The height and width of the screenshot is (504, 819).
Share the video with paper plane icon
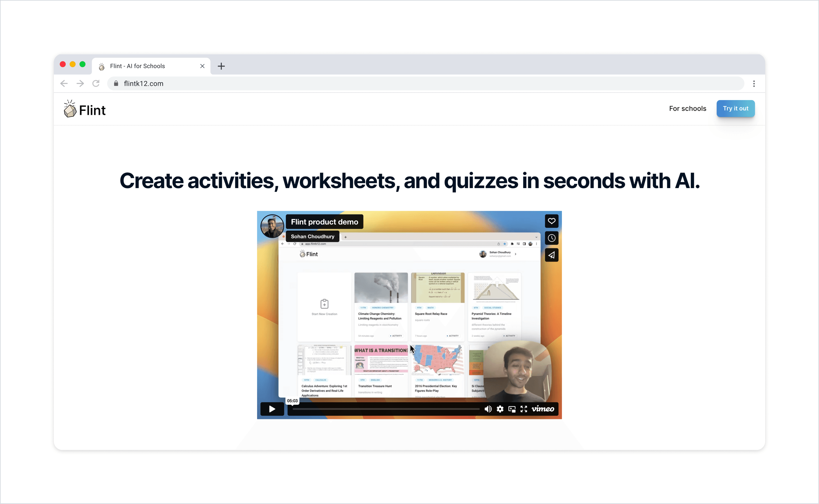click(552, 255)
